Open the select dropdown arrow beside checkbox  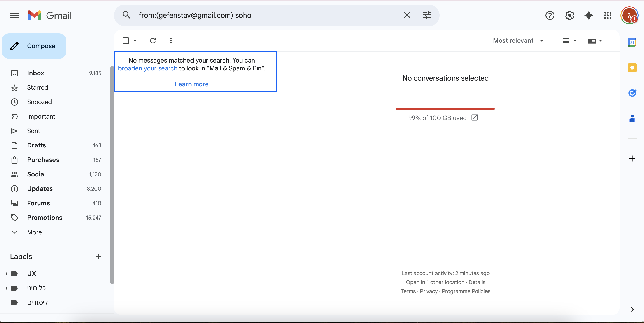(135, 40)
